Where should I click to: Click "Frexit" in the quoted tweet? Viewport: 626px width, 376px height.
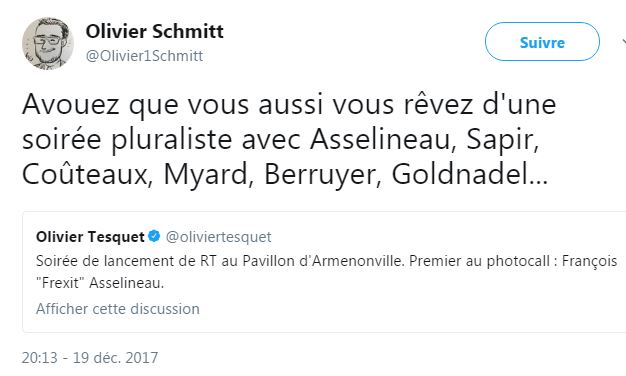coord(60,283)
